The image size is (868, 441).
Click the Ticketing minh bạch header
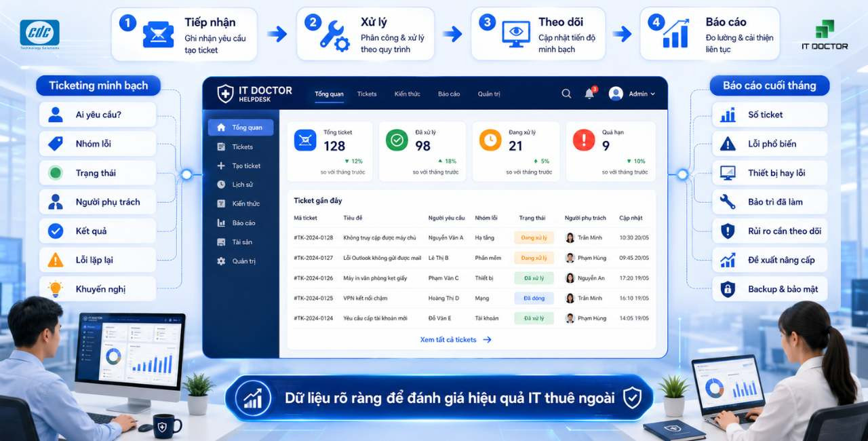coord(98,85)
